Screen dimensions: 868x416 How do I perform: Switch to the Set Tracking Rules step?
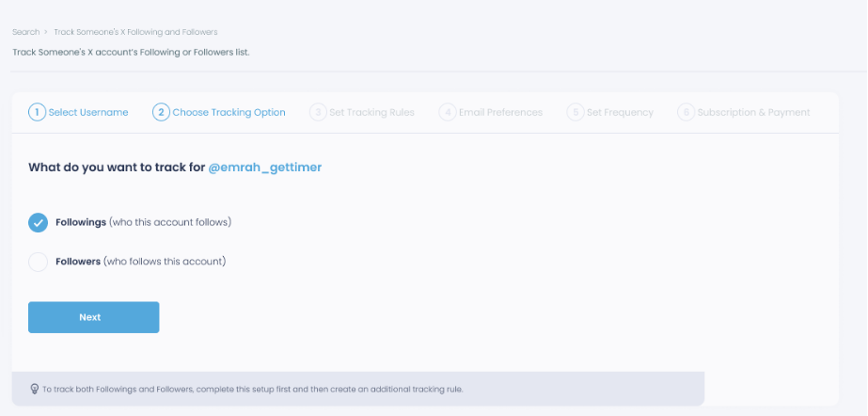(x=371, y=112)
